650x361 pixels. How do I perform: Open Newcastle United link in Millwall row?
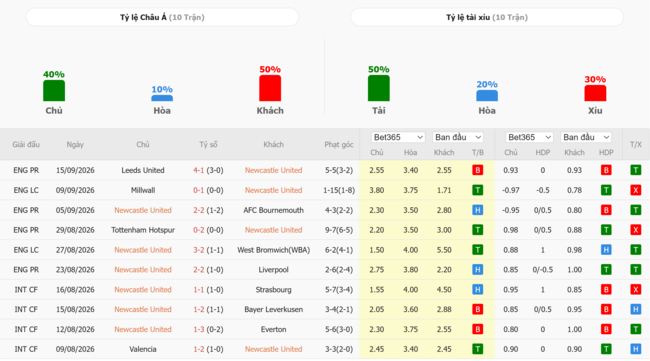[x=273, y=190]
